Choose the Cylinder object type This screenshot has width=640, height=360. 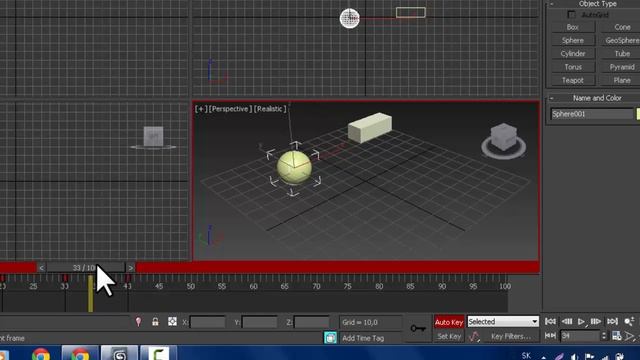coord(573,53)
